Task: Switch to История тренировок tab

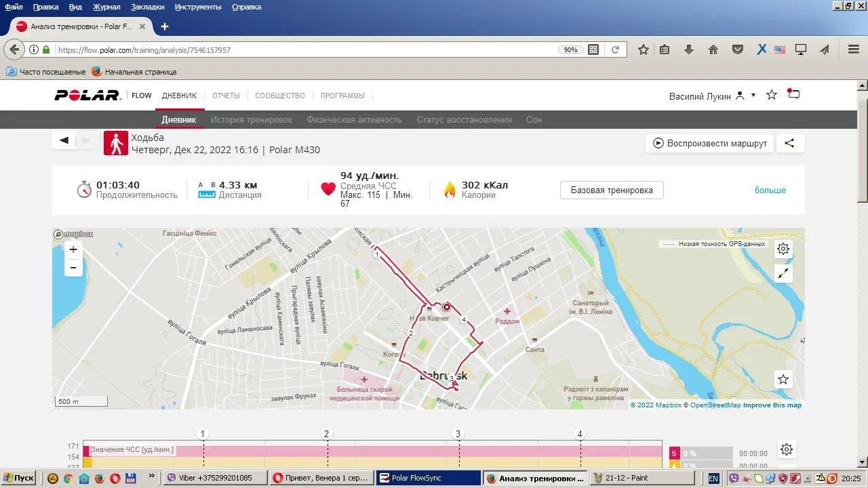Action: pos(251,120)
